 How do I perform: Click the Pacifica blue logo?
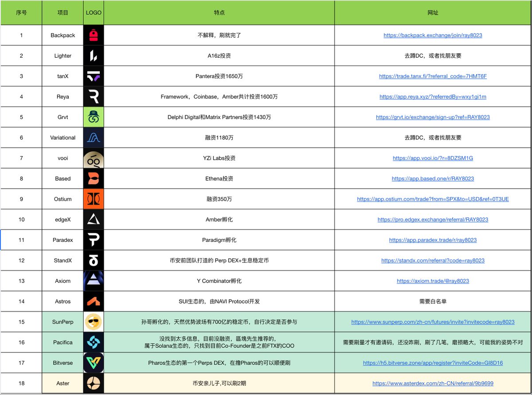pos(94,342)
